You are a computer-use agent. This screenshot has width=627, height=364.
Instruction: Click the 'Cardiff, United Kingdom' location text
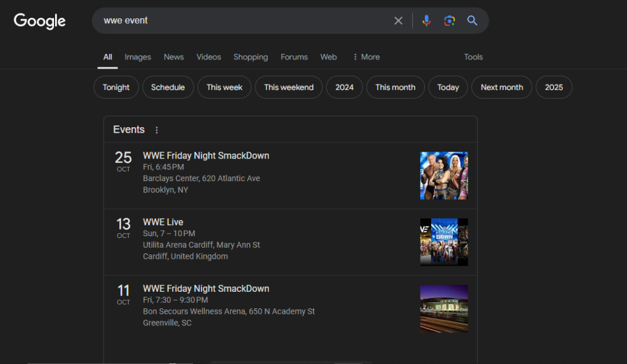pyautogui.click(x=186, y=256)
